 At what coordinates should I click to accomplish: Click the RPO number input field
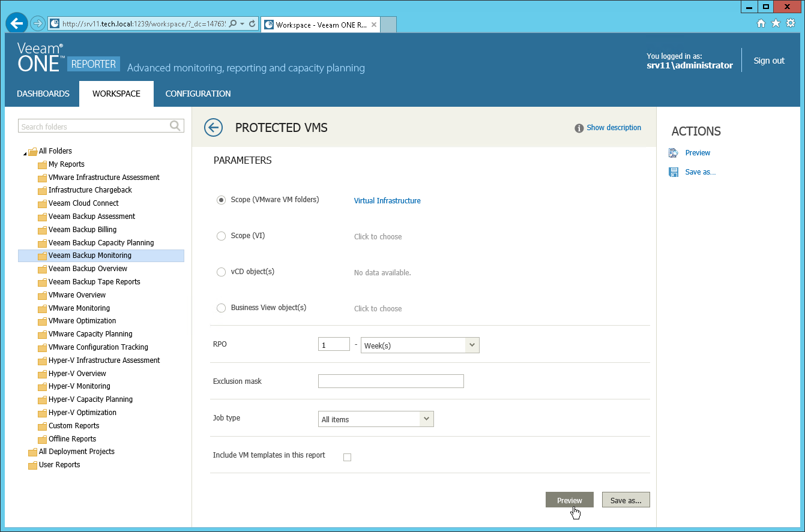pos(334,344)
